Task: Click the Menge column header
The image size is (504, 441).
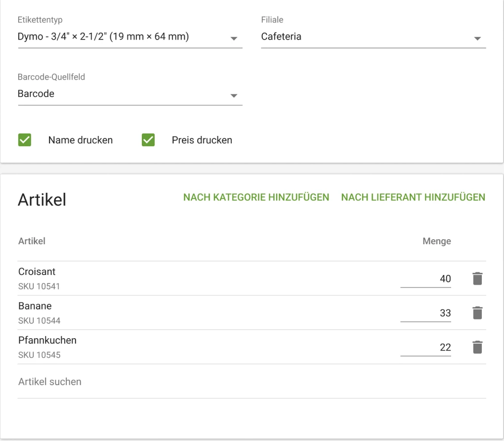Action: click(436, 241)
